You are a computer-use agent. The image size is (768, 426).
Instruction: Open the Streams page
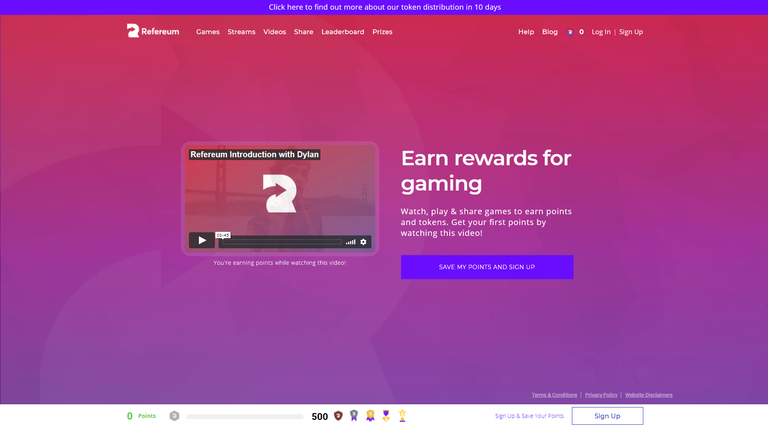pos(241,32)
